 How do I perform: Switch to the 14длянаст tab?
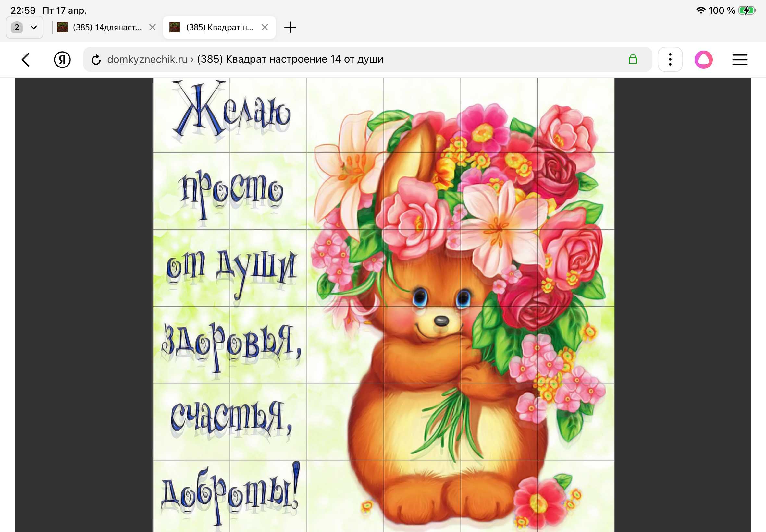pyautogui.click(x=107, y=27)
